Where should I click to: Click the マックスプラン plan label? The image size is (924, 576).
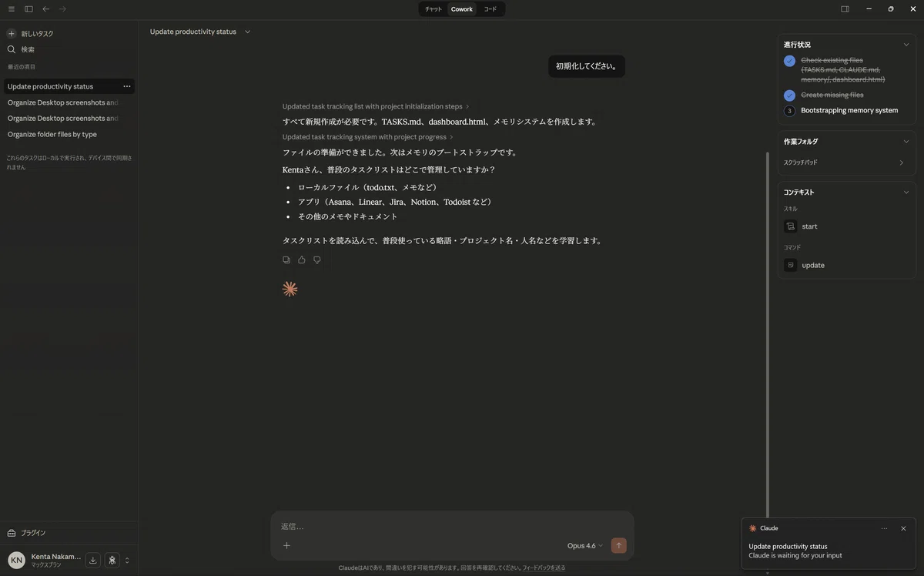(x=46, y=565)
